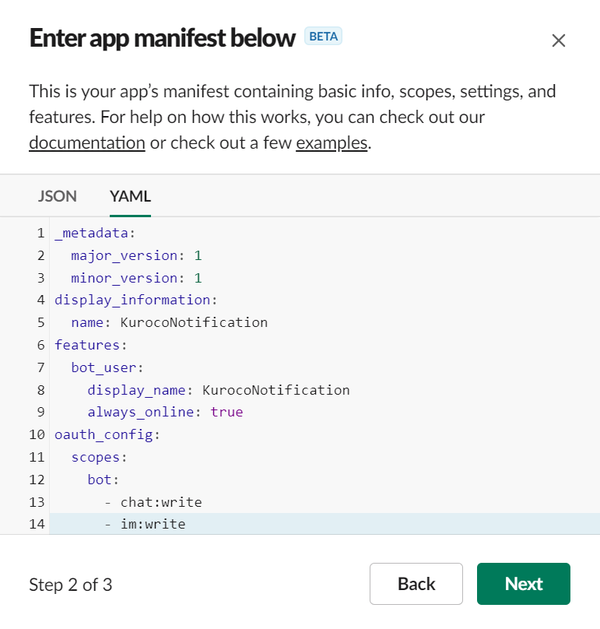The width and height of the screenshot is (600, 629).
Task: Open the documentation link
Action: (87, 143)
